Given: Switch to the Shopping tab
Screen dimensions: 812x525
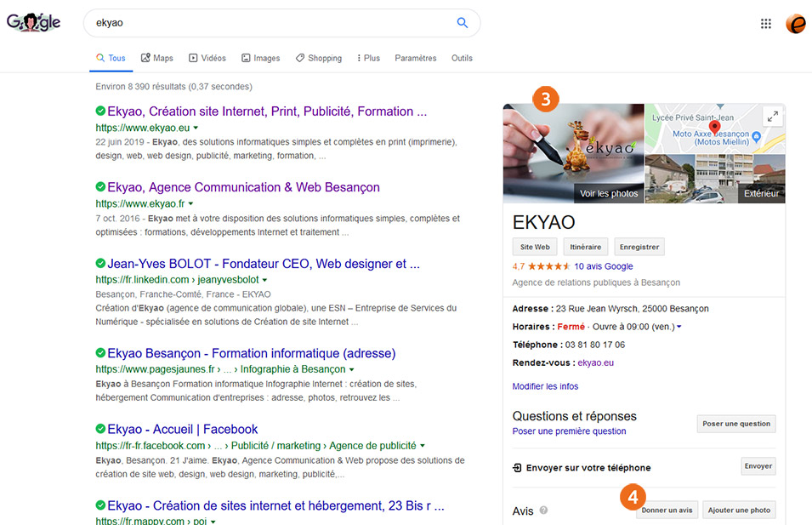Looking at the screenshot, I should [319, 58].
